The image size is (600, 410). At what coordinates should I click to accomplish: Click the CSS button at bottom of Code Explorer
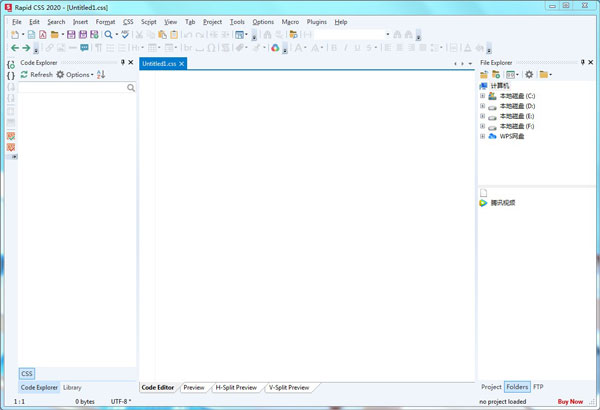[26, 374]
